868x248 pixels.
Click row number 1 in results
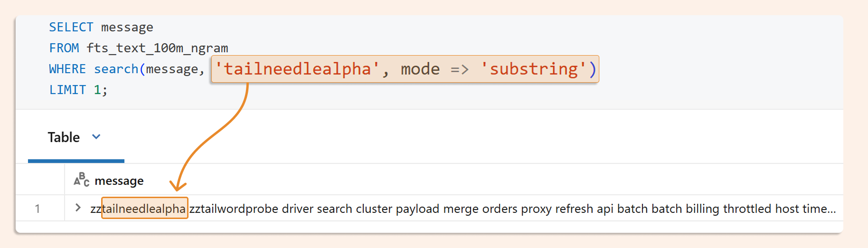(38, 209)
